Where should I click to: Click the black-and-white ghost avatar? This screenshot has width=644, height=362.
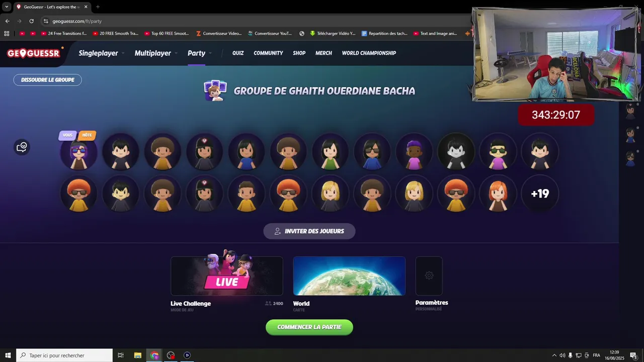[x=456, y=151]
